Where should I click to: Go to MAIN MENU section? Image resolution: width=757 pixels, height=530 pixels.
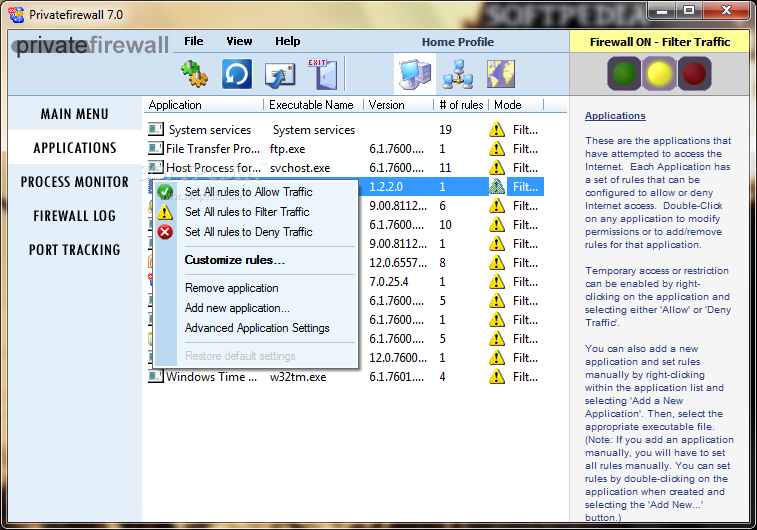74,114
